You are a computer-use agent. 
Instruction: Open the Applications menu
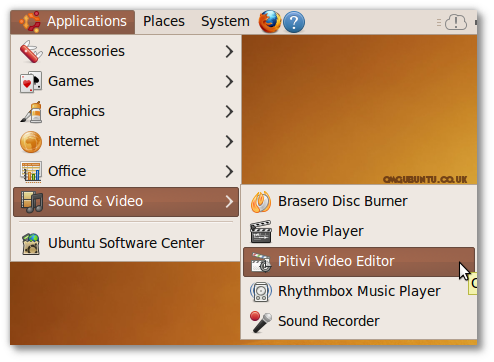73,22
